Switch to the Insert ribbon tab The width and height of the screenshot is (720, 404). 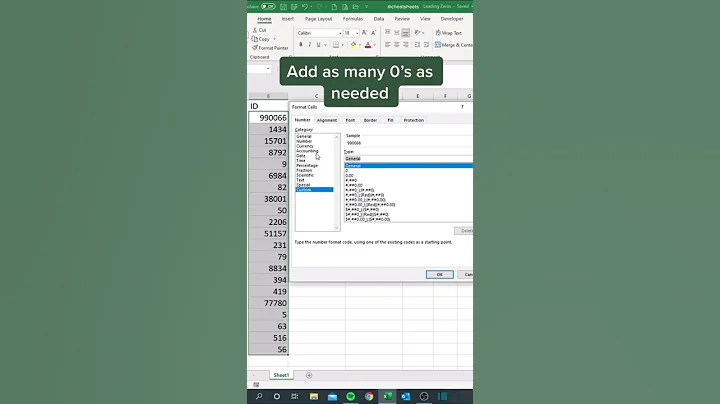pos(288,19)
